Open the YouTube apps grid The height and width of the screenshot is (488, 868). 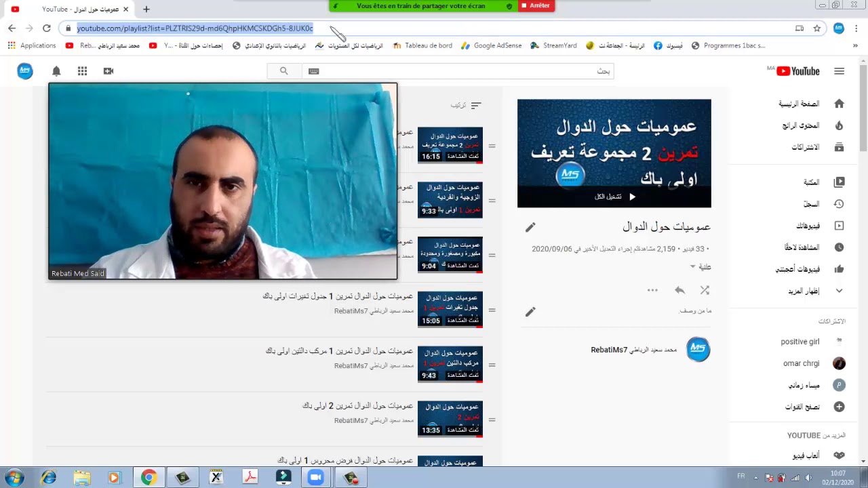coord(82,71)
